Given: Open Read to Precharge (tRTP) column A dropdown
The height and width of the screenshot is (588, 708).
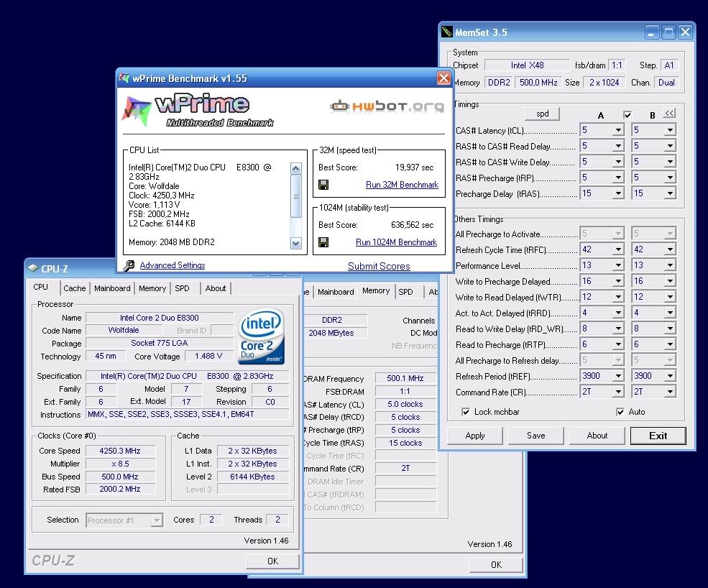Looking at the screenshot, I should (x=618, y=344).
